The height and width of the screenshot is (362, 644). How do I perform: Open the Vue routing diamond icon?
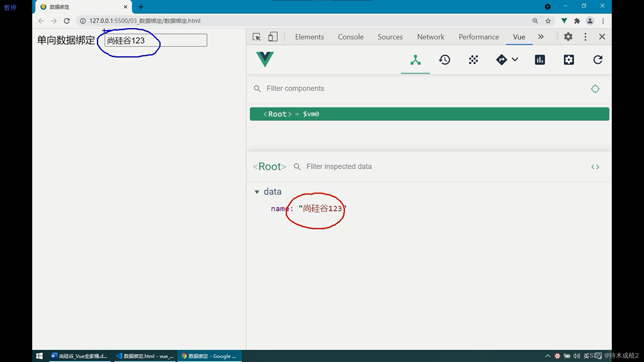(501, 60)
